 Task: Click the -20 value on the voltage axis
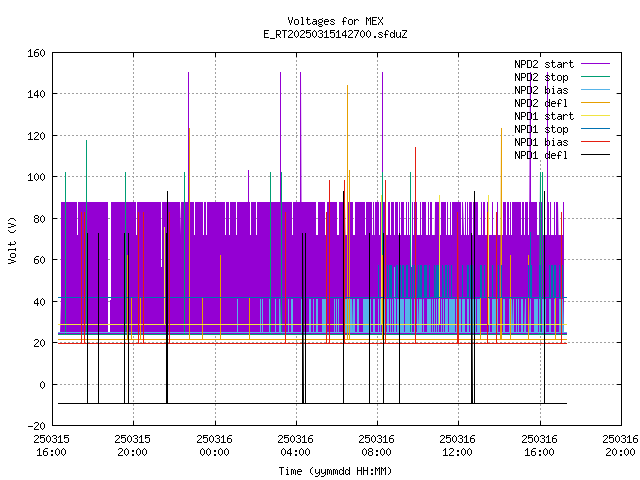click(x=36, y=426)
